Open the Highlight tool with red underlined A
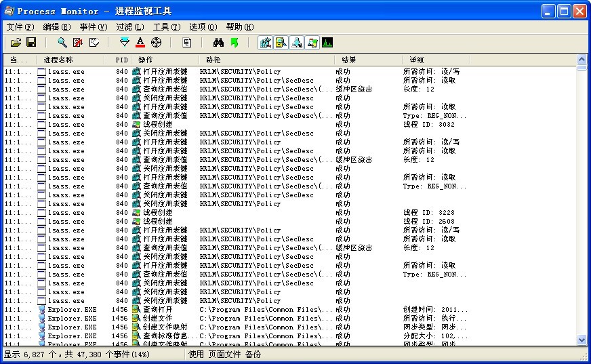 pos(140,43)
